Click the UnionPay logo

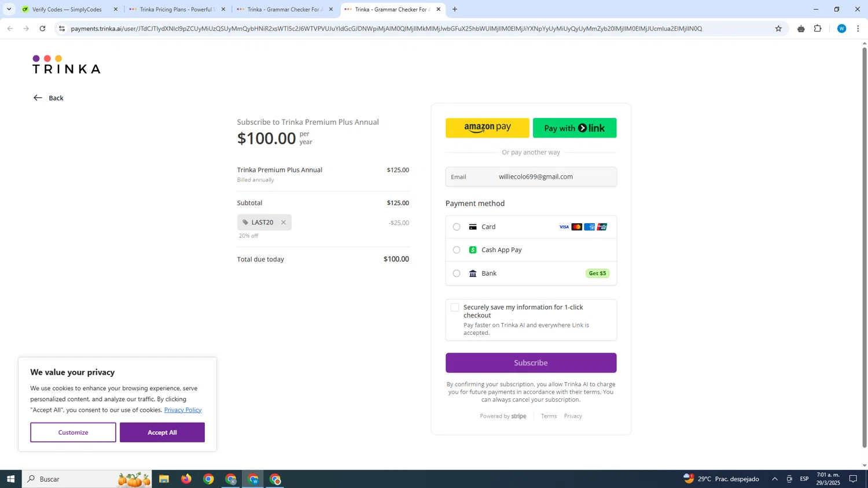[602, 227]
